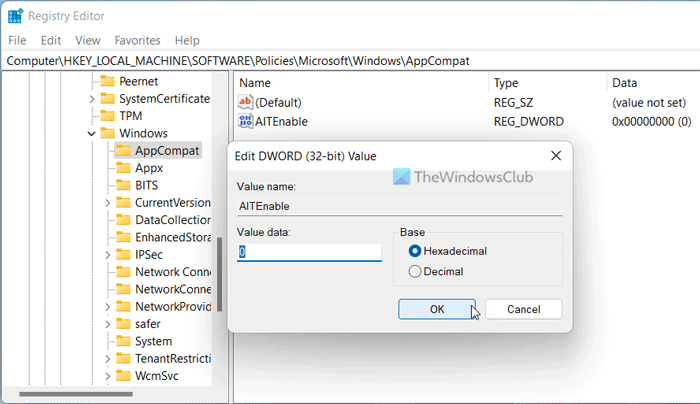Screen dimensions: 700x404
Task: Expand the safer key
Action: tap(108, 324)
